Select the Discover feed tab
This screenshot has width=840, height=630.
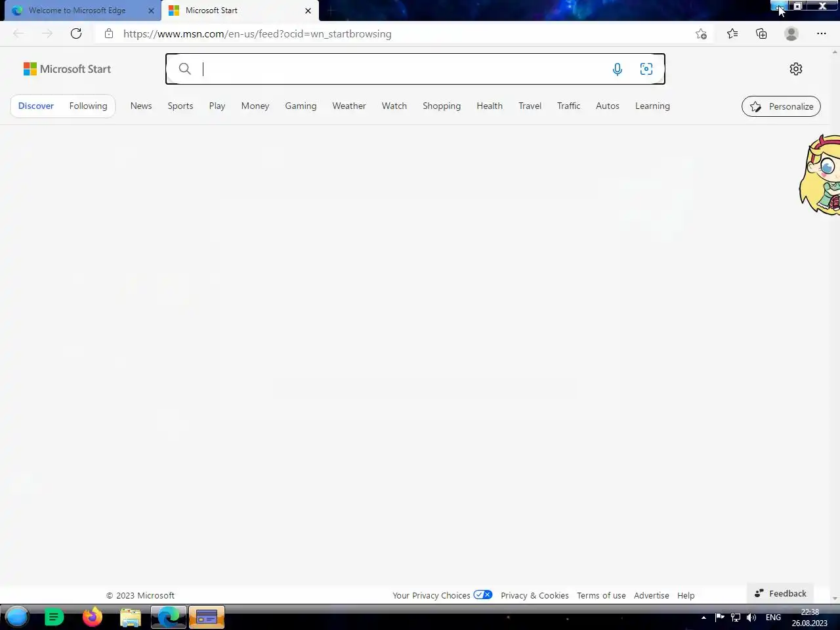point(36,106)
